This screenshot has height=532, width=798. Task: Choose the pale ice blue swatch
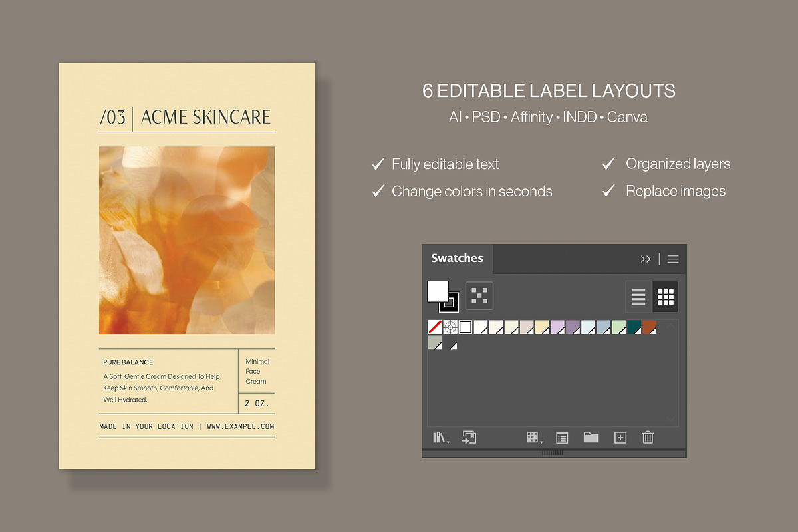[x=588, y=327]
